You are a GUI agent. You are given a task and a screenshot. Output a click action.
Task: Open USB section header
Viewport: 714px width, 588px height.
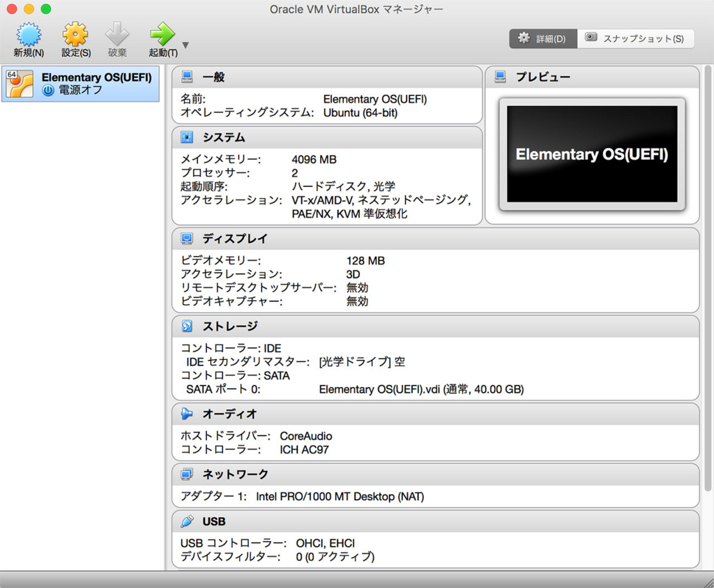(435, 522)
